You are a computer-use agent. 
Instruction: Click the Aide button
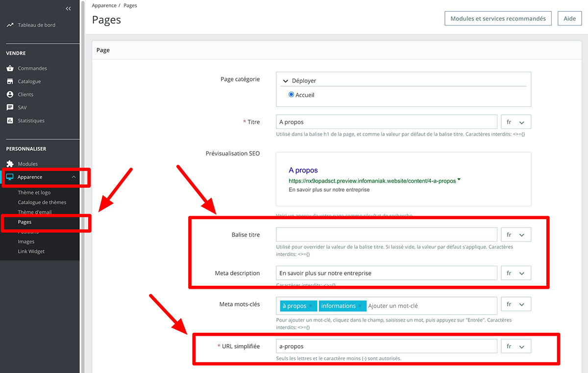tap(569, 19)
